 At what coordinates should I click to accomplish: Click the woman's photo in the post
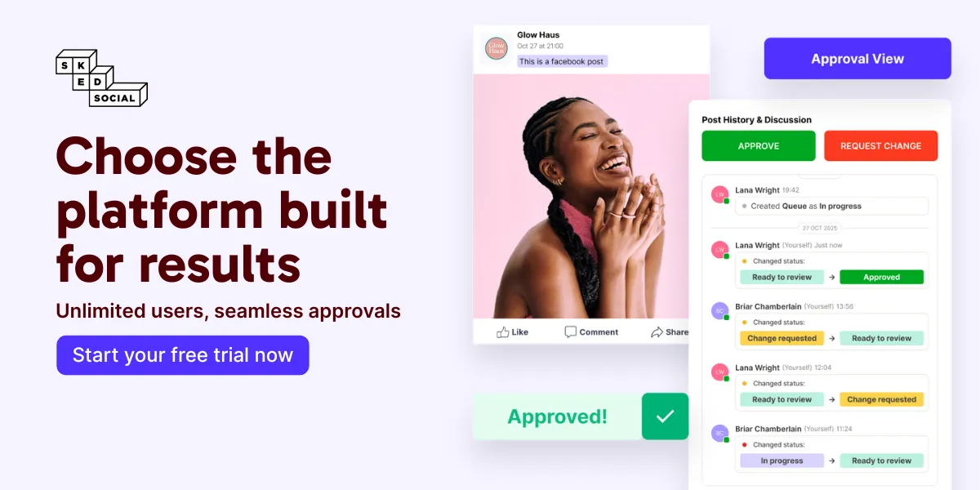[591, 196]
